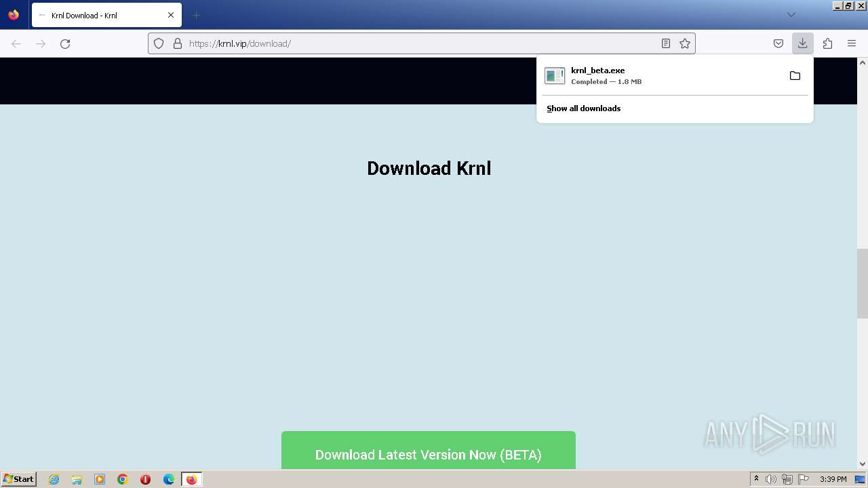The height and width of the screenshot is (488, 868).
Task: Click scrollbar up arrow
Action: pyautogui.click(x=863, y=62)
